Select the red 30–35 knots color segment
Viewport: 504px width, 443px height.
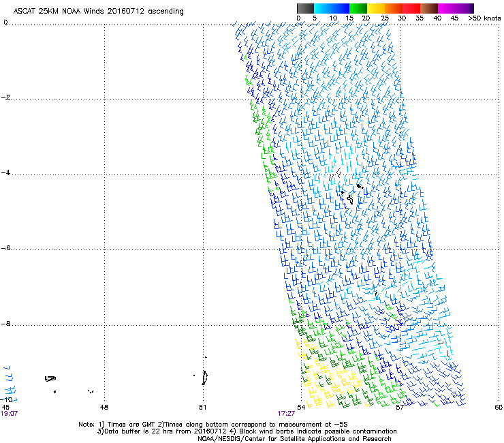tap(411, 8)
